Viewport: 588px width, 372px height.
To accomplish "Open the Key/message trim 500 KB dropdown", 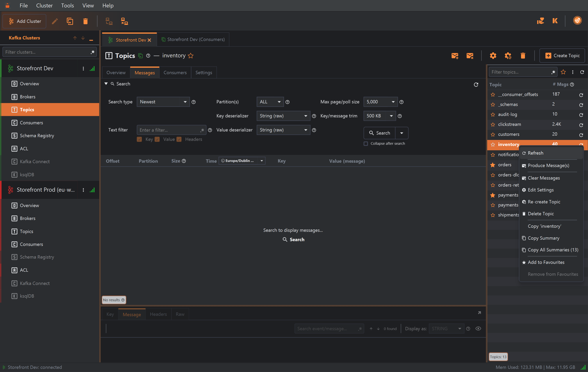I will (x=380, y=116).
